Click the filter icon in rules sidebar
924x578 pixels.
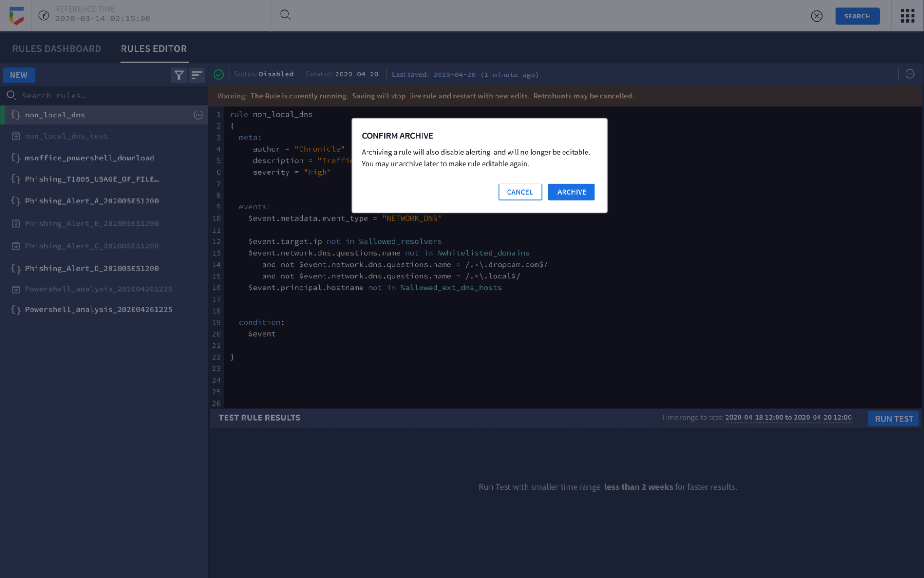coord(178,74)
